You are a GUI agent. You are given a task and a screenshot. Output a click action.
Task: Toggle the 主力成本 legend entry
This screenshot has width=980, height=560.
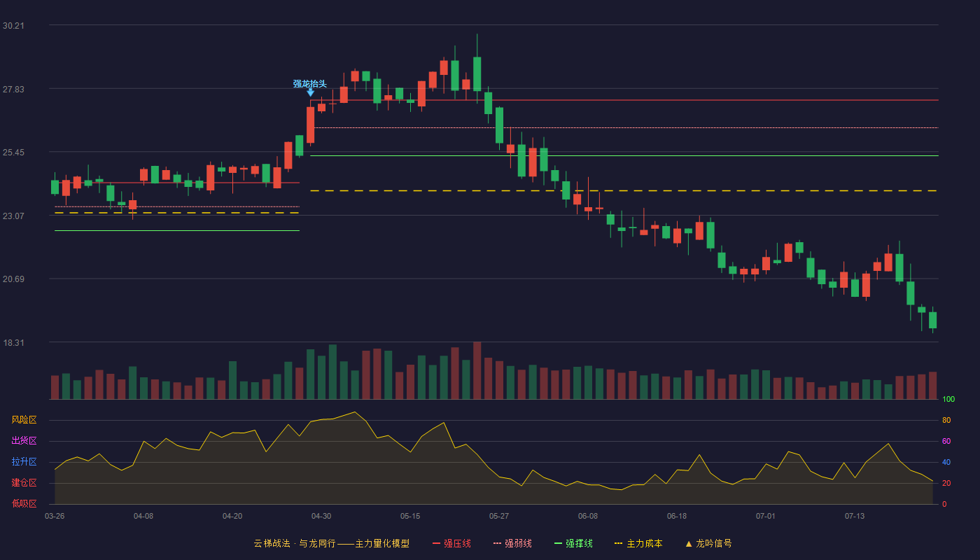click(x=638, y=543)
